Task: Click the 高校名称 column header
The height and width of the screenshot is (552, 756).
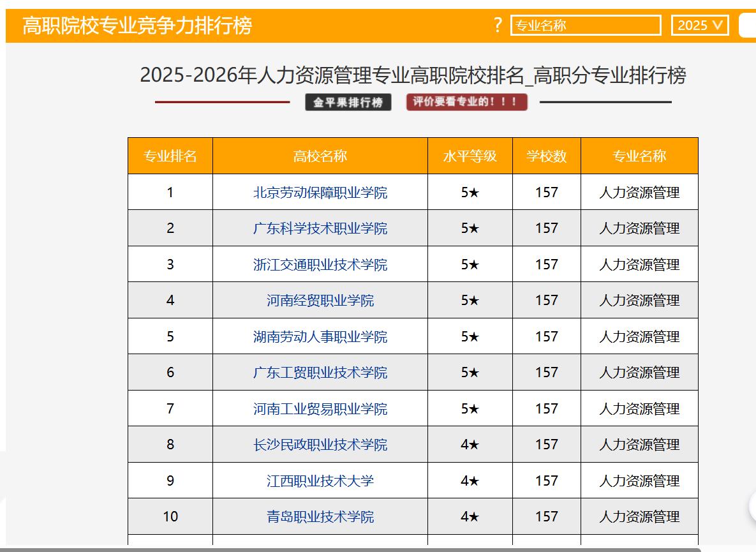Action: [x=320, y=156]
